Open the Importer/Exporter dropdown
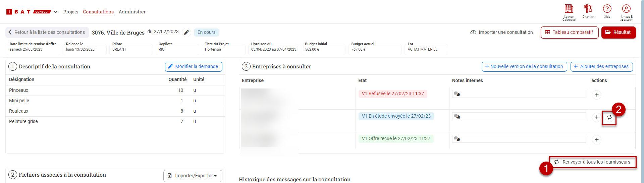 pyautogui.click(x=193, y=176)
